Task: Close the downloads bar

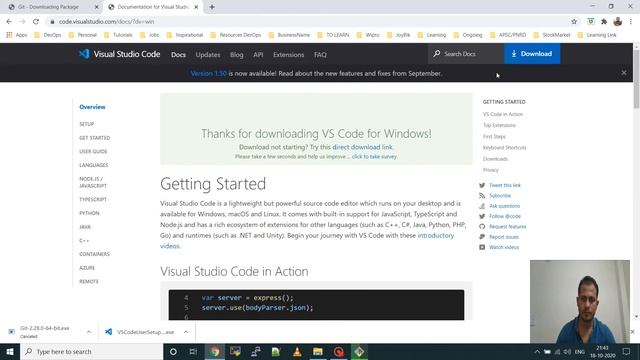Action: coord(632,332)
